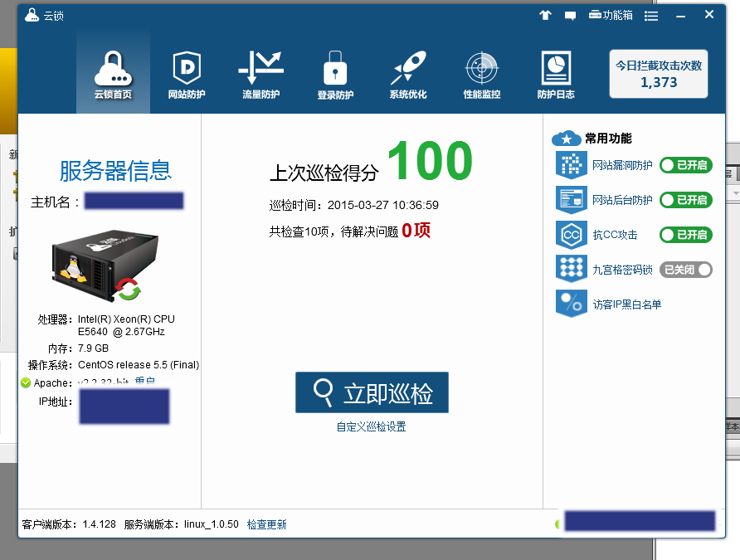The image size is (740, 560).
Task: Click the inspection score 100
Action: point(430,161)
